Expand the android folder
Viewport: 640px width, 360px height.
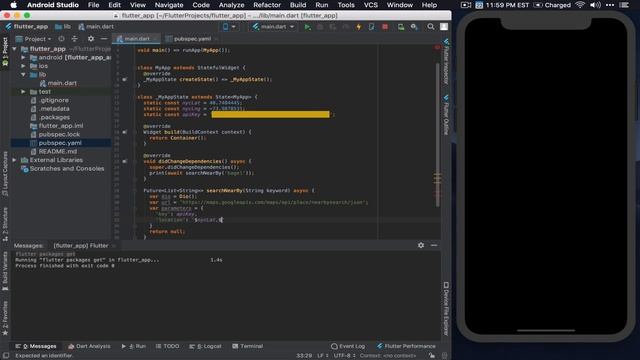pos(23,58)
